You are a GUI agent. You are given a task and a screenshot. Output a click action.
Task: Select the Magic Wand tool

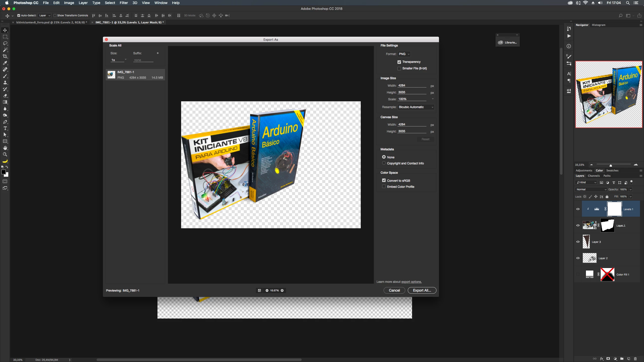tap(5, 50)
